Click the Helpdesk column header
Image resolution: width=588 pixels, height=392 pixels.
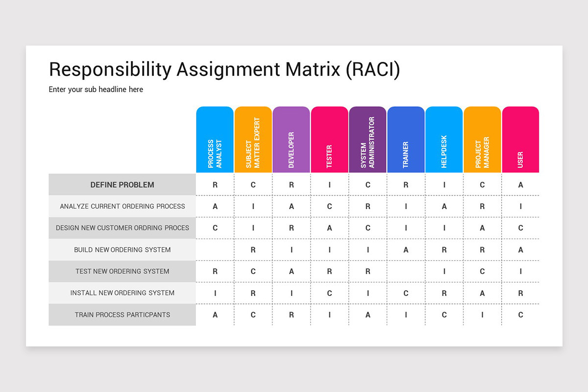[x=444, y=140]
